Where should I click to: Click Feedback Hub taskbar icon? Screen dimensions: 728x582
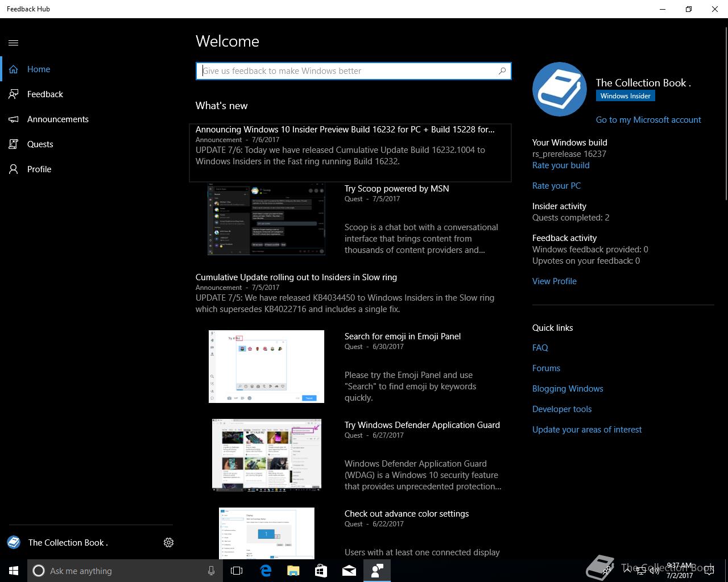tap(377, 571)
